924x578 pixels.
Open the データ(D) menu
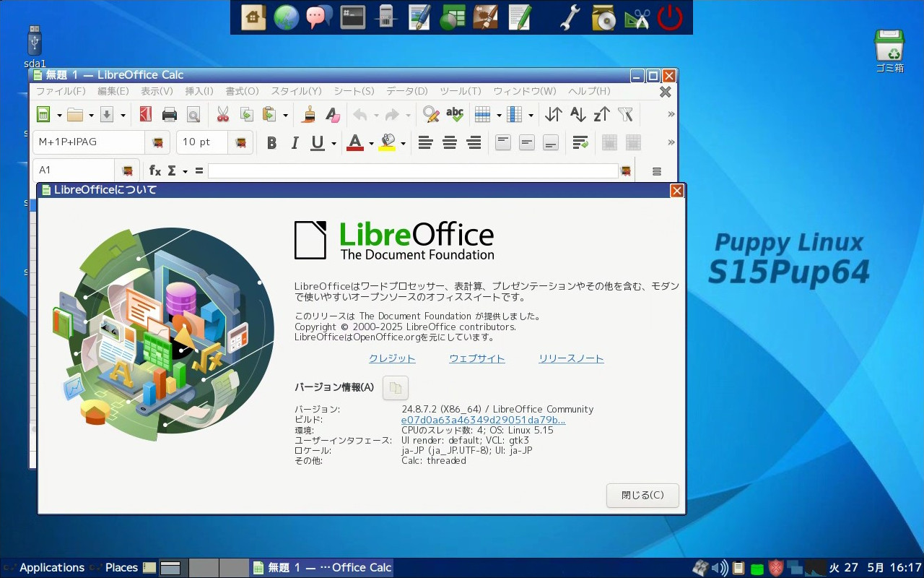click(407, 91)
